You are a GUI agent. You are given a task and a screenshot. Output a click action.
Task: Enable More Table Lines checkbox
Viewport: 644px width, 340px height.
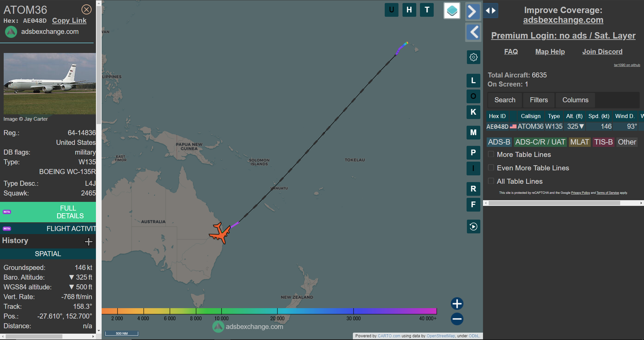pos(491,154)
